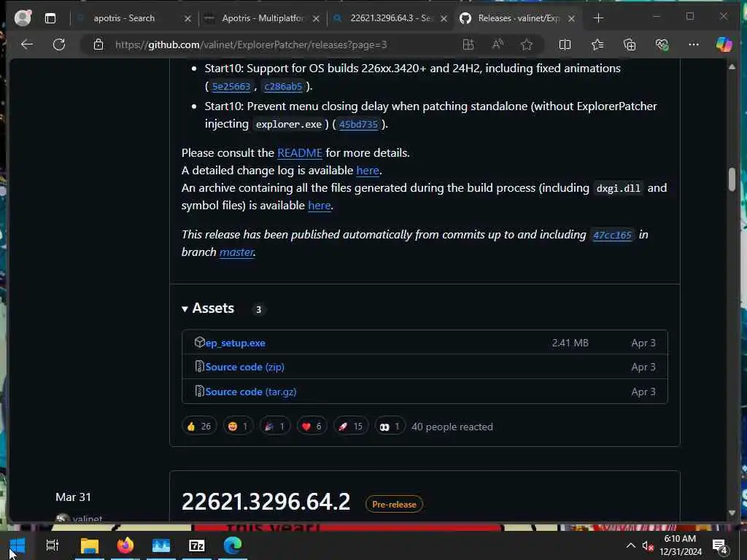Open browser Collections
Screen dimensions: 747x560
coord(630,44)
